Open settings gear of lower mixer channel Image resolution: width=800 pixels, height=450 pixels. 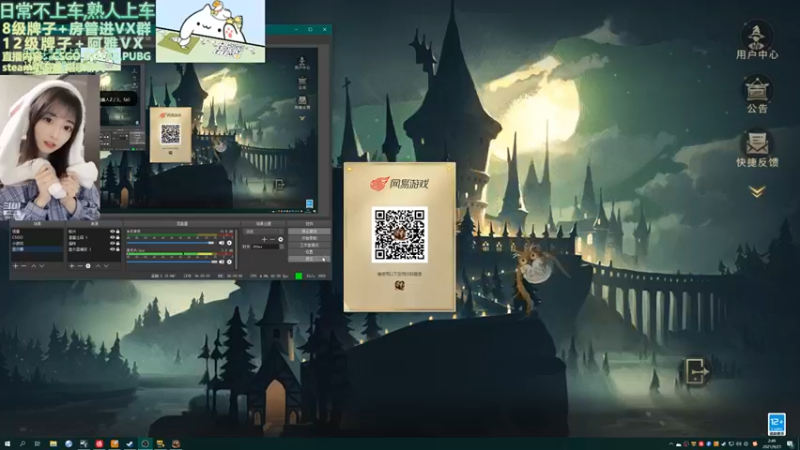tap(229, 262)
